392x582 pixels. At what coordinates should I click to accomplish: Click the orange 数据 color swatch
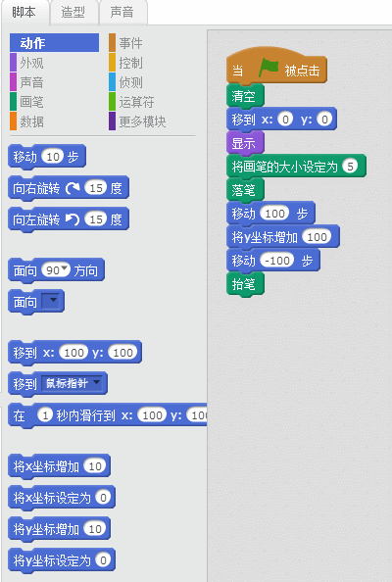13,121
